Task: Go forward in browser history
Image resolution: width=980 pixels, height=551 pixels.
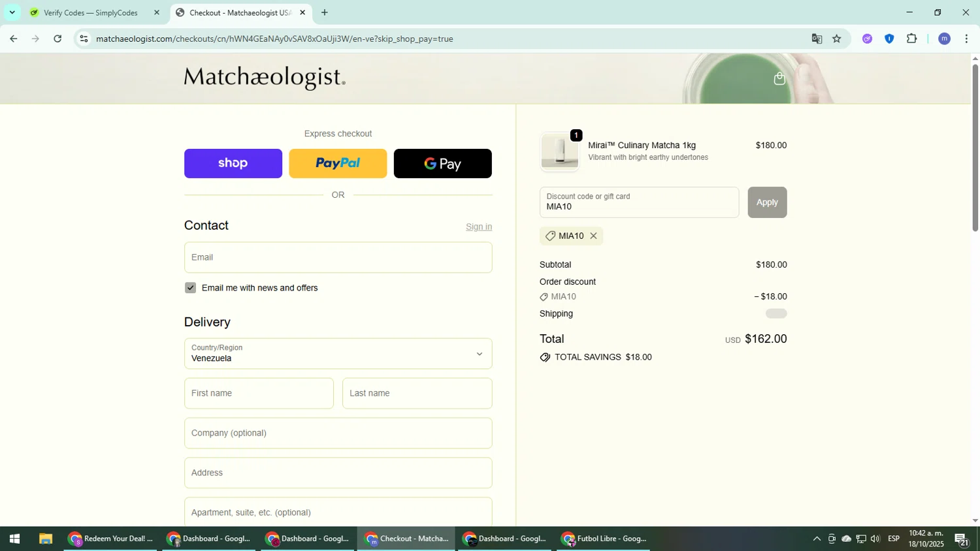Action: (35, 39)
